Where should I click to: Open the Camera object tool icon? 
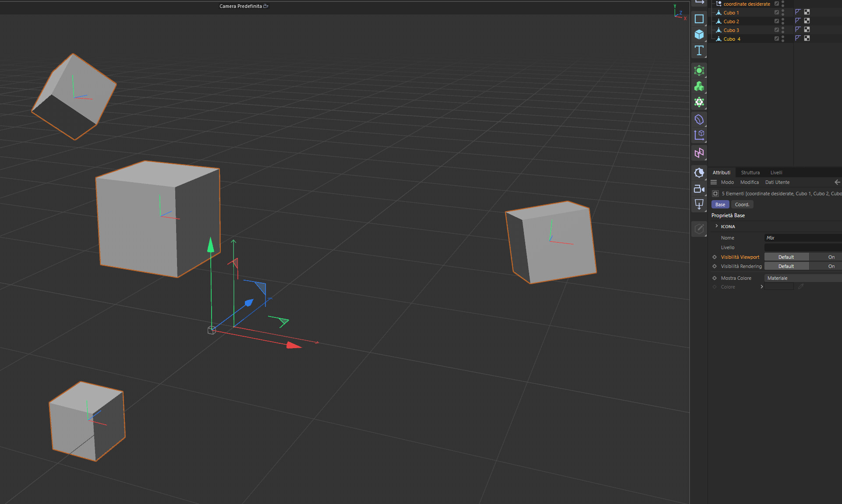point(699,189)
